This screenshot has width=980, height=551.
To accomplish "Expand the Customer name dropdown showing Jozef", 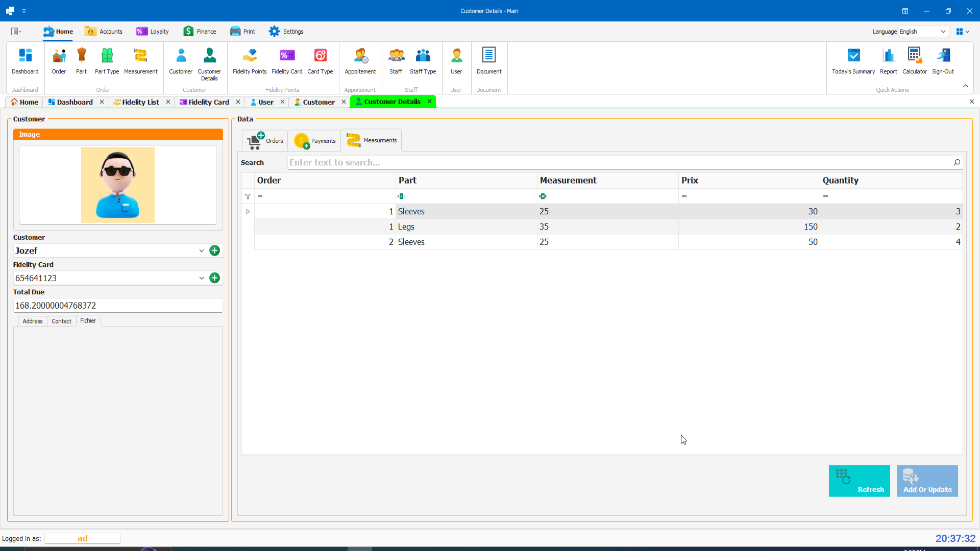I will click(x=202, y=251).
